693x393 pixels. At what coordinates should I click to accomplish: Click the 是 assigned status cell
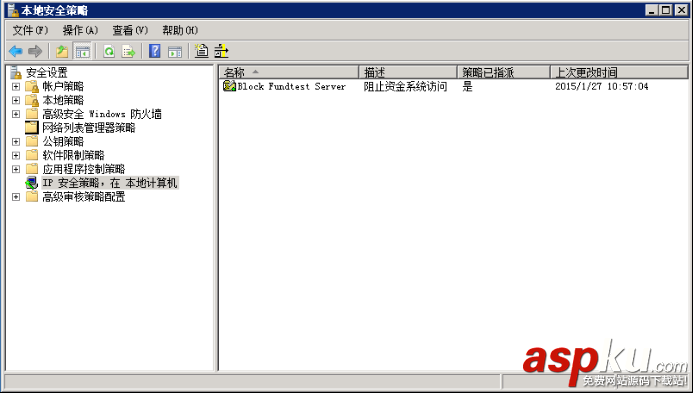tap(468, 86)
